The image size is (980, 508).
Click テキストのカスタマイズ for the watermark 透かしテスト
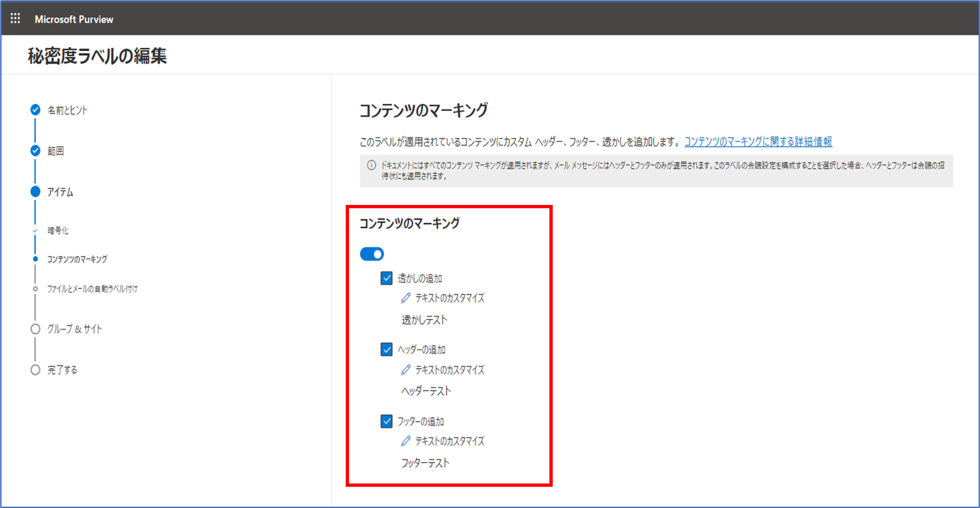[x=450, y=298]
